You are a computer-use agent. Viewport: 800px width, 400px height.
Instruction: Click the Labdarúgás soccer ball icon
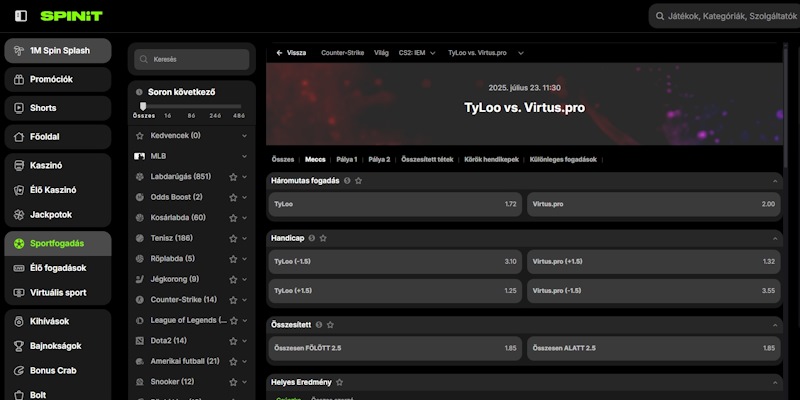click(140, 177)
